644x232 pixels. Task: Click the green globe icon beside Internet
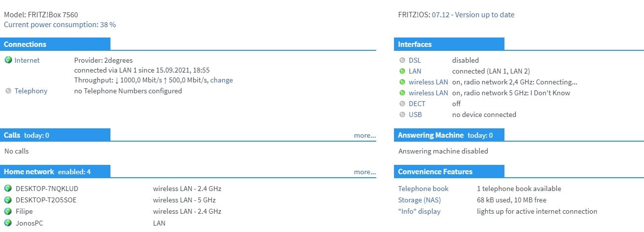(x=8, y=60)
